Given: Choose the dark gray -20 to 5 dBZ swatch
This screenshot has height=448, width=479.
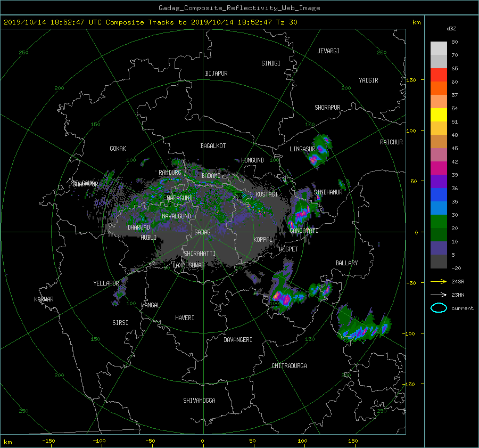Looking at the screenshot, I should 439,261.
